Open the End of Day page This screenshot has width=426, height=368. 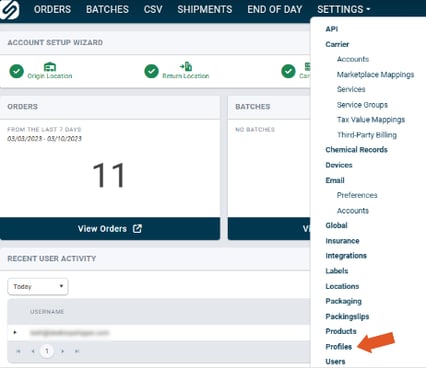[x=275, y=9]
